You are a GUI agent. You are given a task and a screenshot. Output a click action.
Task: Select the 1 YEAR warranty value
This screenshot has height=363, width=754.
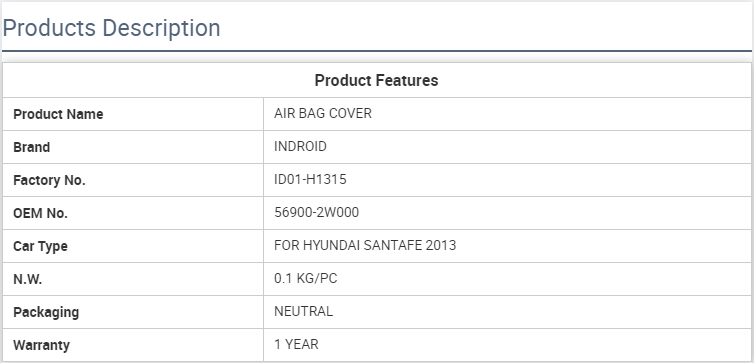pos(296,344)
